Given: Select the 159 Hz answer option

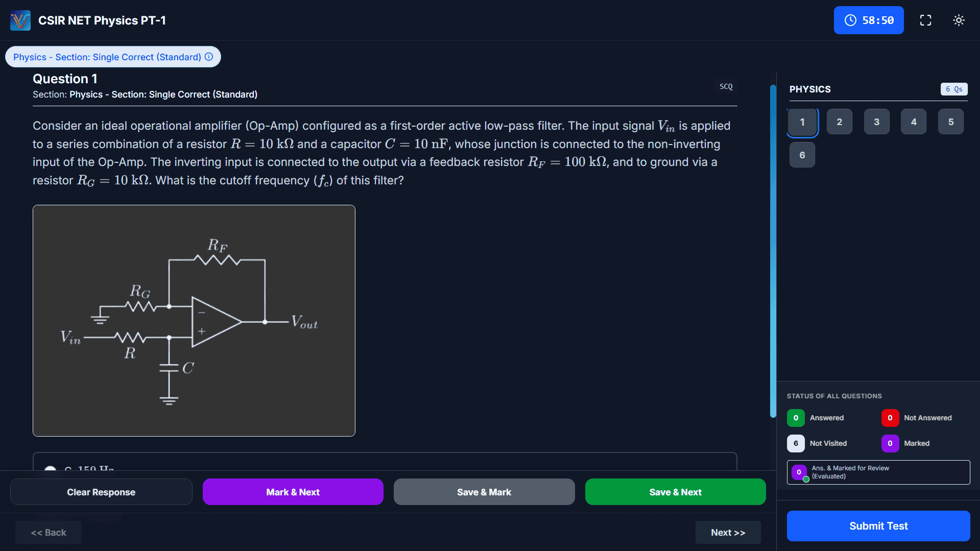Looking at the screenshot, I should 50,468.
